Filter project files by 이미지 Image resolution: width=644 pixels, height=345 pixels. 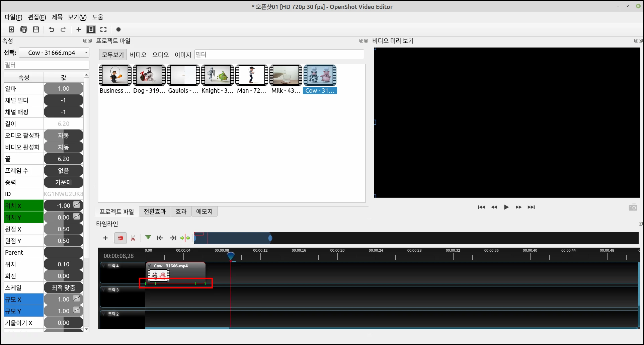[x=183, y=55]
